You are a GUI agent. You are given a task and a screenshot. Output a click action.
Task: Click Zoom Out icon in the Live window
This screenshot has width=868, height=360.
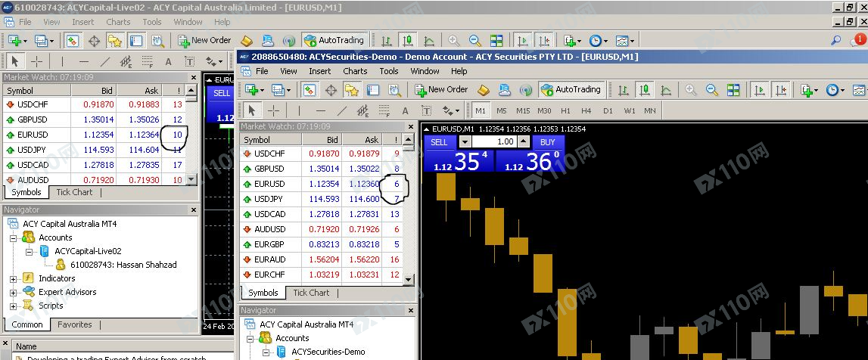click(474, 40)
